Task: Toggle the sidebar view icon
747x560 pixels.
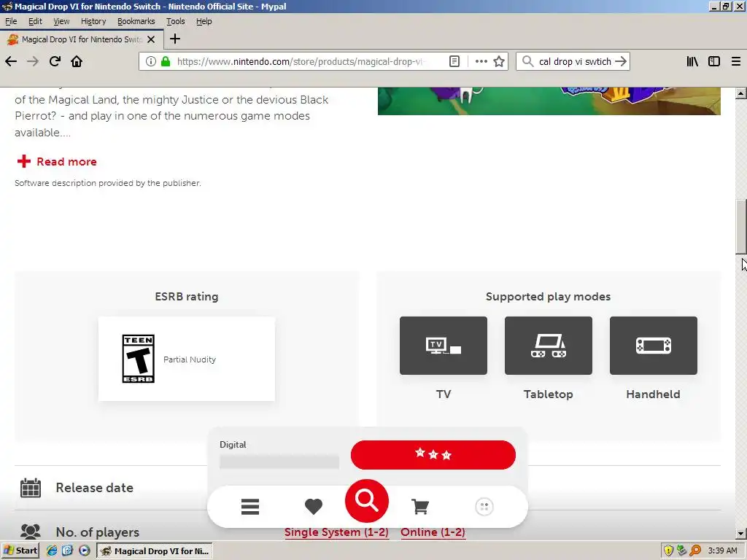Action: click(x=713, y=61)
